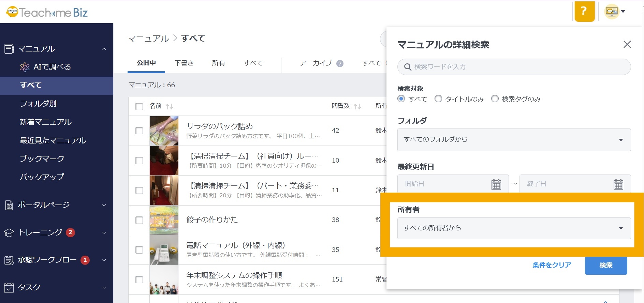Switch to すべて tab next to 所有

click(253, 63)
